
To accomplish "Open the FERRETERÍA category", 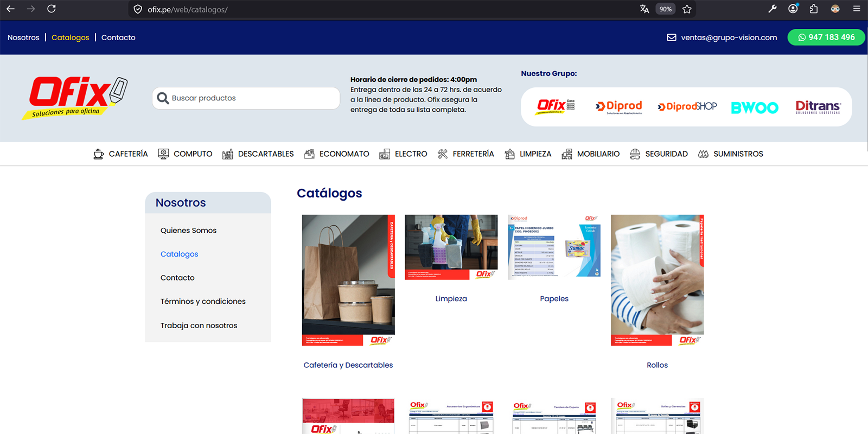I will click(474, 154).
